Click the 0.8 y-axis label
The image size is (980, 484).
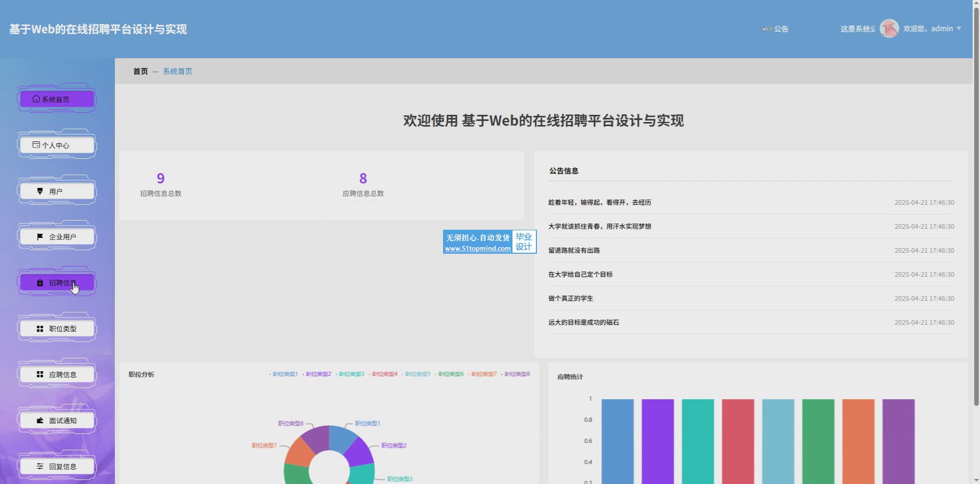(x=588, y=420)
